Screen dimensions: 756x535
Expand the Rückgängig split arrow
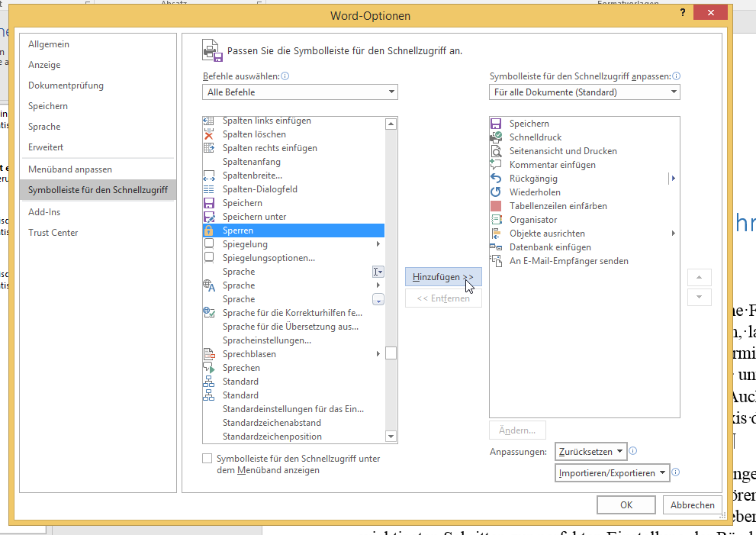[x=674, y=179]
